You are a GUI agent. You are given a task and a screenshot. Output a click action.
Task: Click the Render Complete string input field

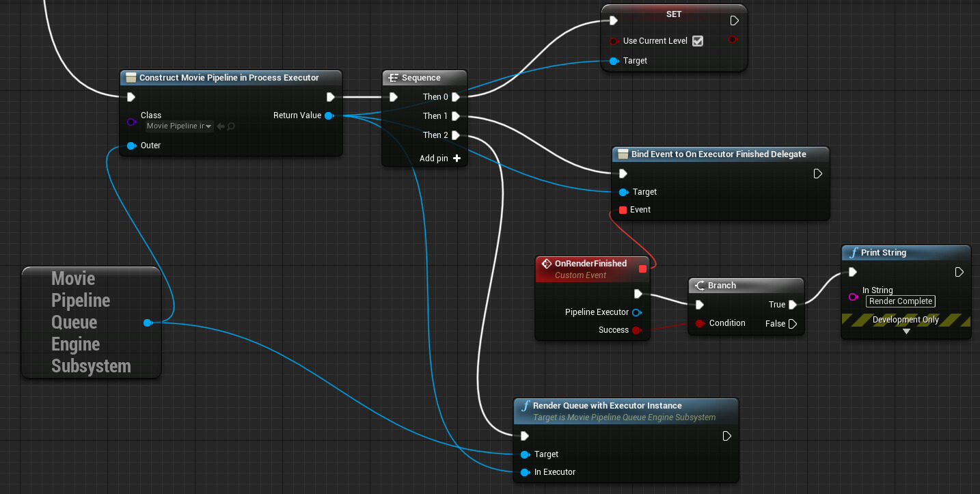[900, 301]
